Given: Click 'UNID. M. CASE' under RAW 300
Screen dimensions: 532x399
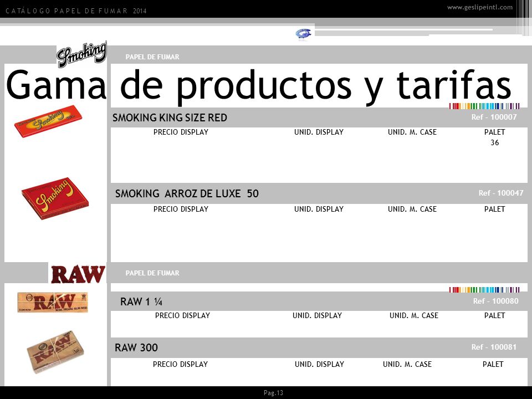Looking at the screenshot, I should [407, 365].
